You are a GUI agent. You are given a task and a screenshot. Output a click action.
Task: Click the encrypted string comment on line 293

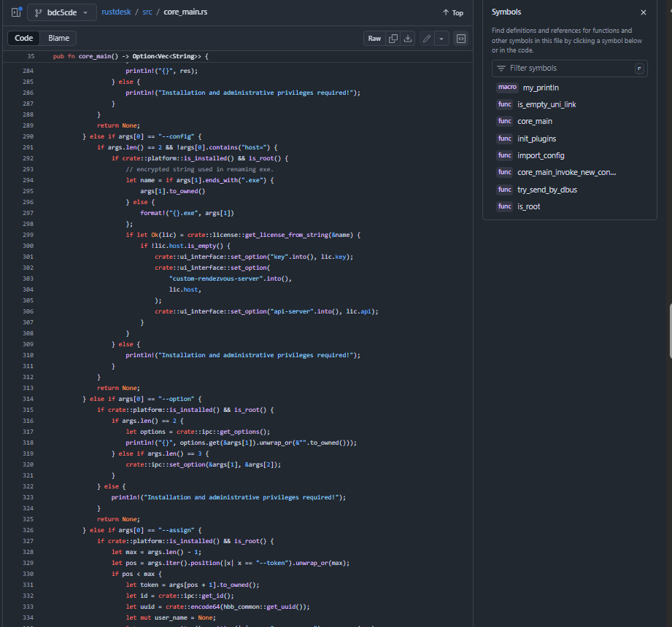tap(199, 169)
